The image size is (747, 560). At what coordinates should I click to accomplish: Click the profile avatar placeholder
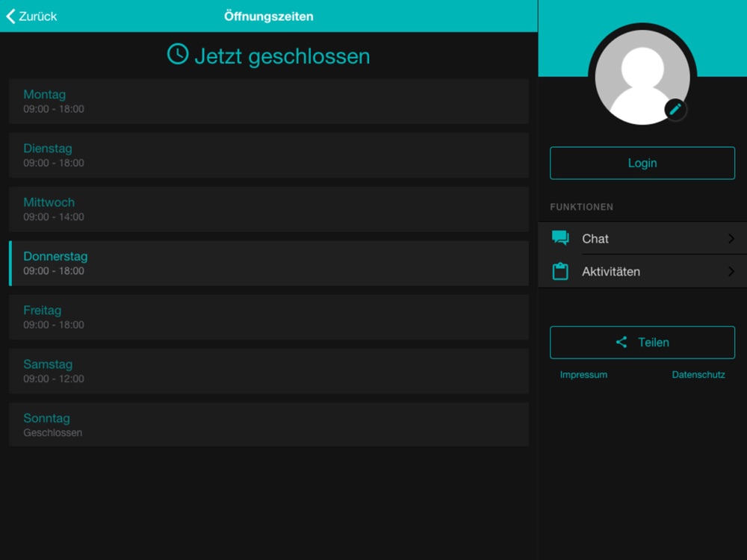pos(642,78)
